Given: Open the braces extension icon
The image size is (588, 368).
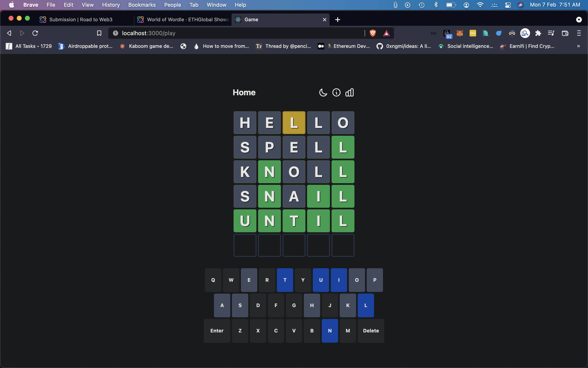Looking at the screenshot, I should click(433, 33).
